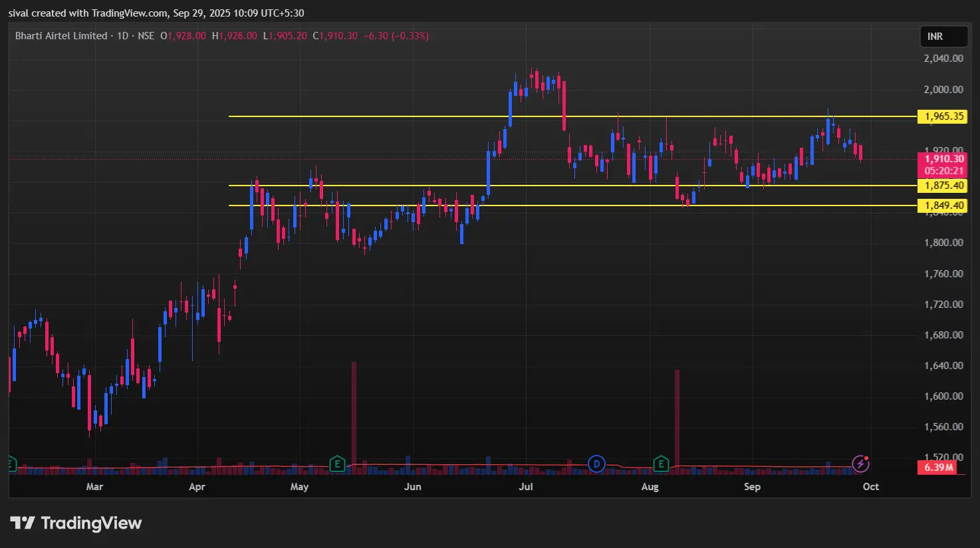Screen dimensions: 980x548
Task: Click the Bharti Airtel Limited symbol title
Action: 61,36
